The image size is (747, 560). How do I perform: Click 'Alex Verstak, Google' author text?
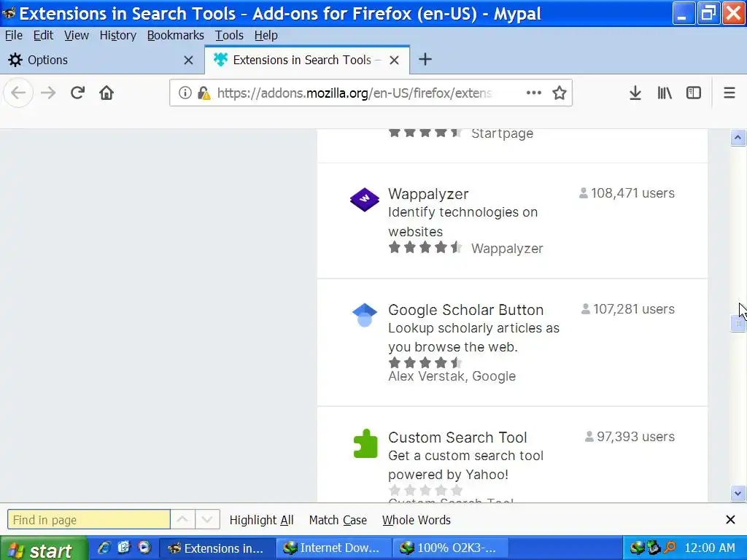tap(452, 376)
